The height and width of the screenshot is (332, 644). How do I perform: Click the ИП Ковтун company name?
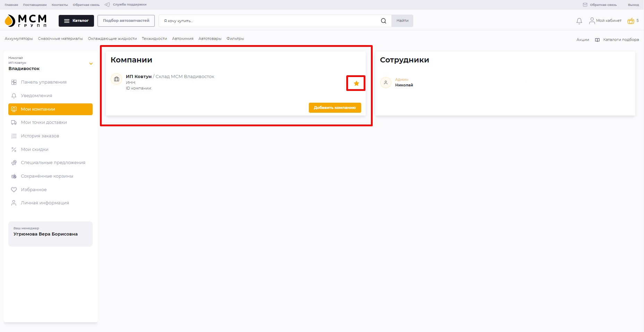[138, 77]
